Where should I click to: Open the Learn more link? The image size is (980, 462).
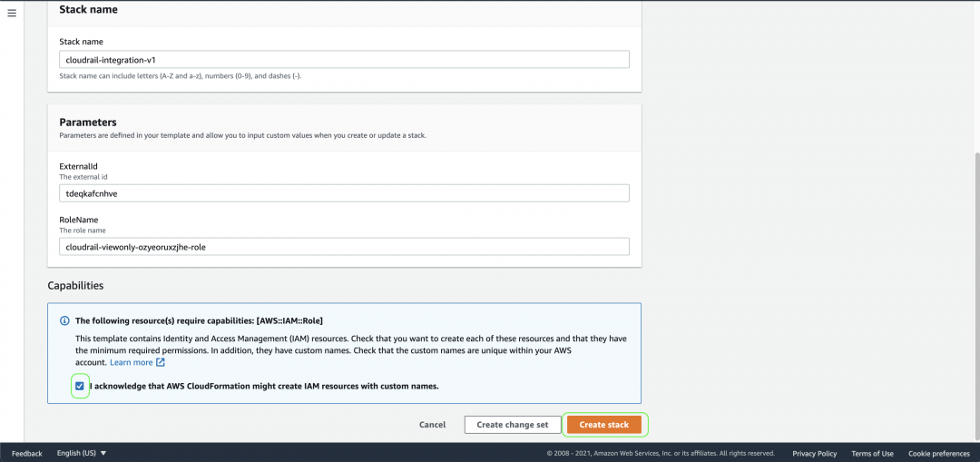[x=132, y=362]
